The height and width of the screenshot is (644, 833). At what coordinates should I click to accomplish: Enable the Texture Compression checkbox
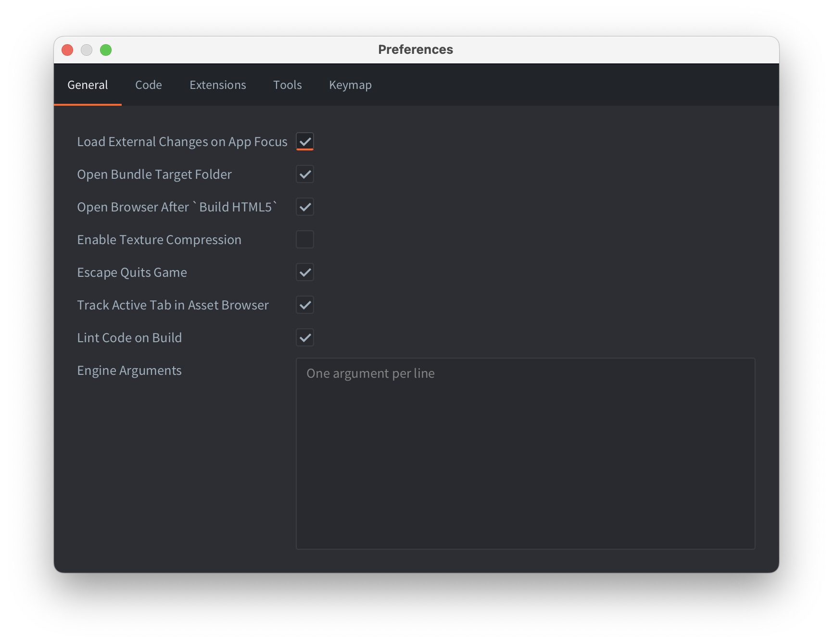[x=305, y=240]
